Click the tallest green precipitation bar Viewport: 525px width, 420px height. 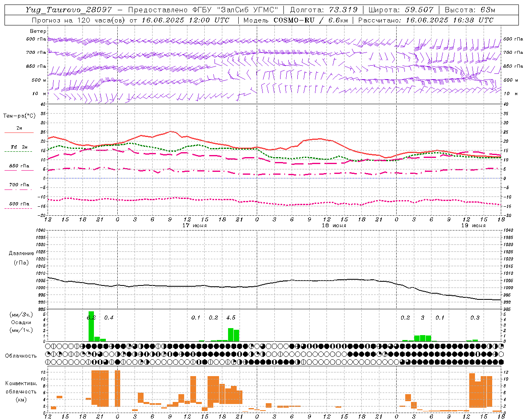[91, 326]
